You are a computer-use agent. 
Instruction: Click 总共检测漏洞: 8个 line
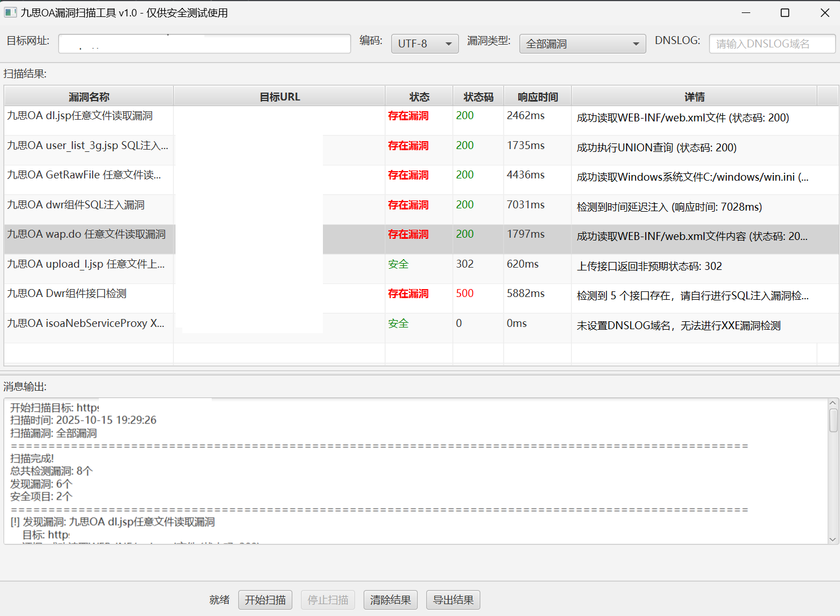click(51, 471)
